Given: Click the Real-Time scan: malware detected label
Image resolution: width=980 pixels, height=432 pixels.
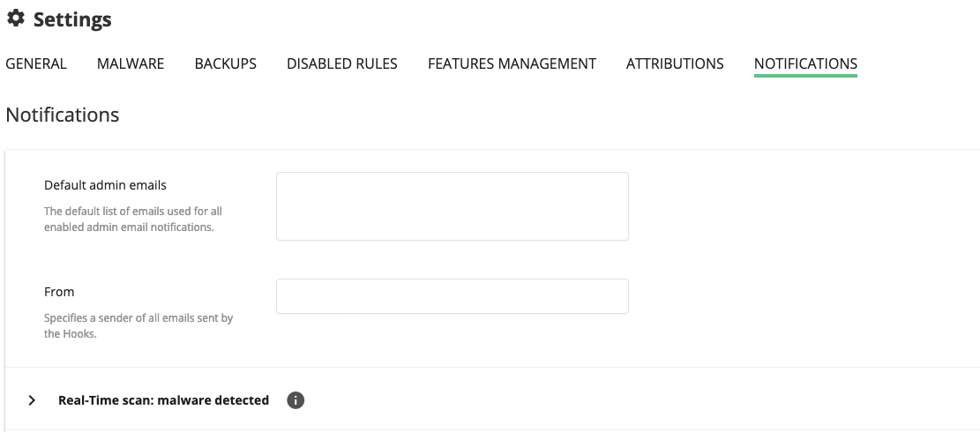Looking at the screenshot, I should (163, 400).
